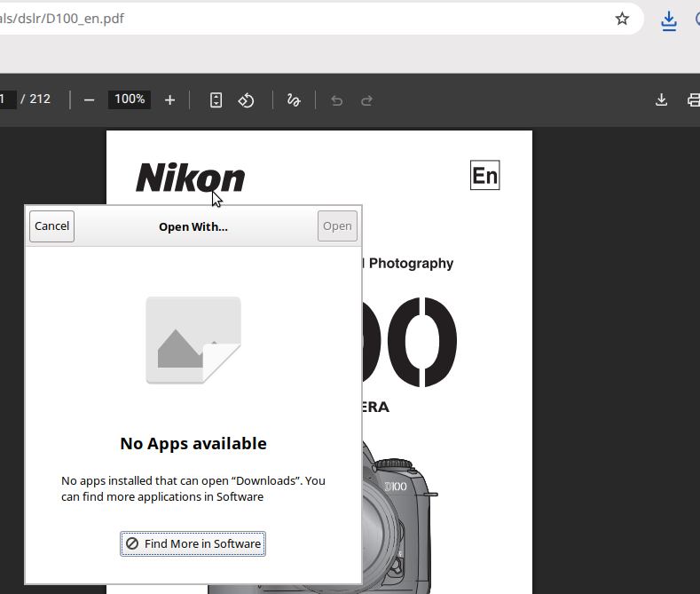This screenshot has height=594, width=700.
Task: Download the PDF from the viewer toolbar
Action: coord(661,99)
